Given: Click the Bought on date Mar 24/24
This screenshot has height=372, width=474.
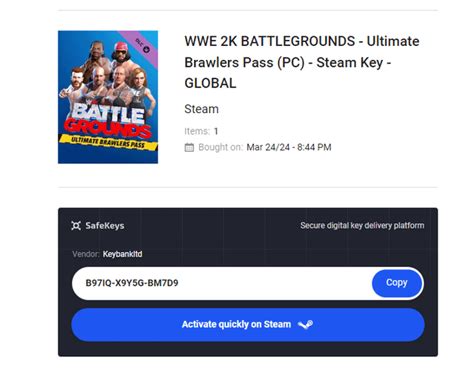Looking at the screenshot, I should (x=289, y=147).
